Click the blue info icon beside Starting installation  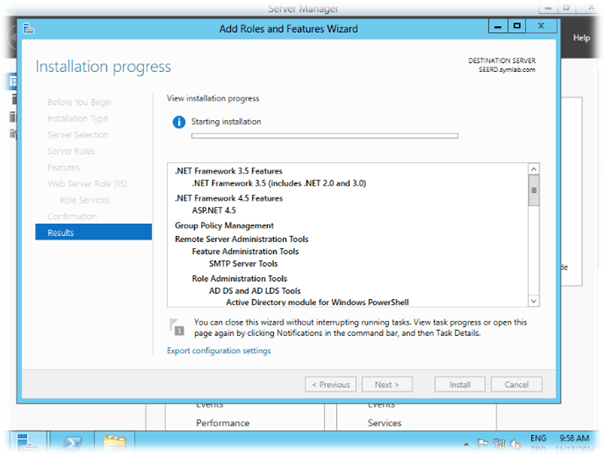coord(178,122)
